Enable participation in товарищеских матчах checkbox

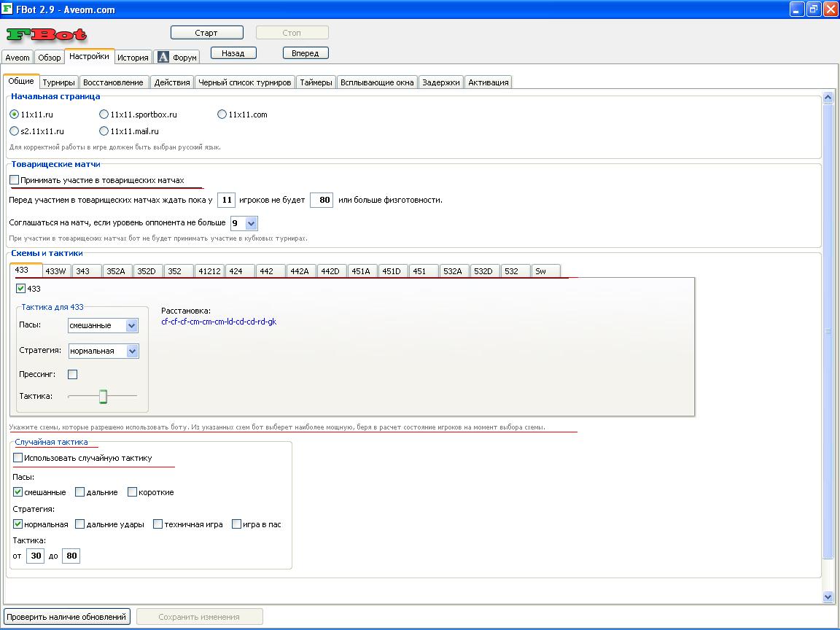point(15,180)
